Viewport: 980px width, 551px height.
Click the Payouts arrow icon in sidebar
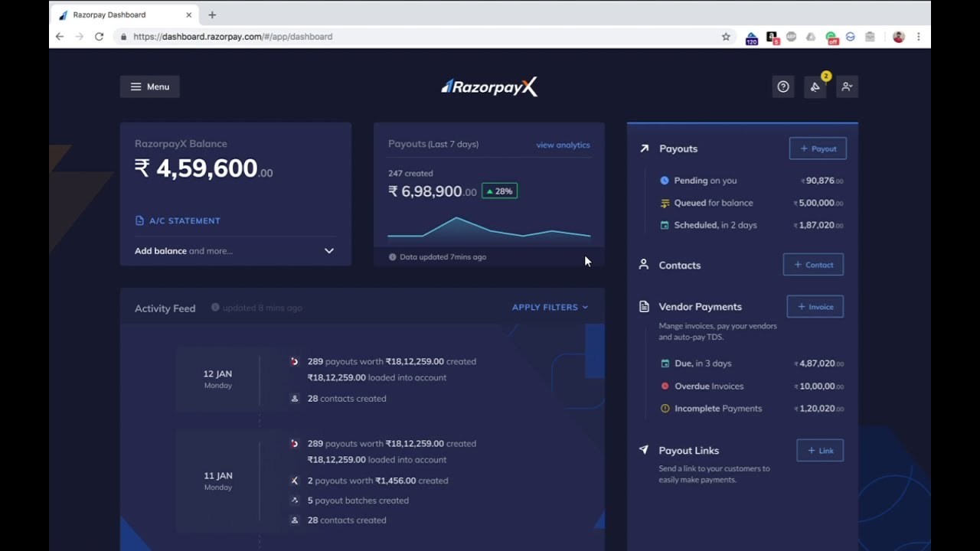[x=644, y=148]
